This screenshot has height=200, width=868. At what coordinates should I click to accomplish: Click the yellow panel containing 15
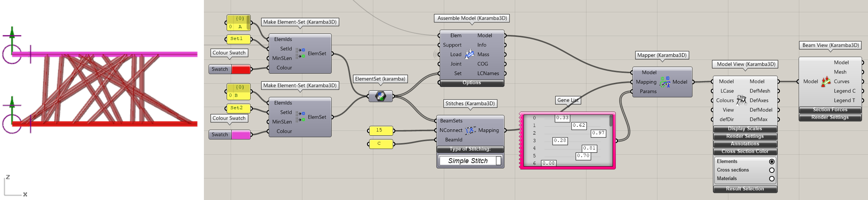381,130
